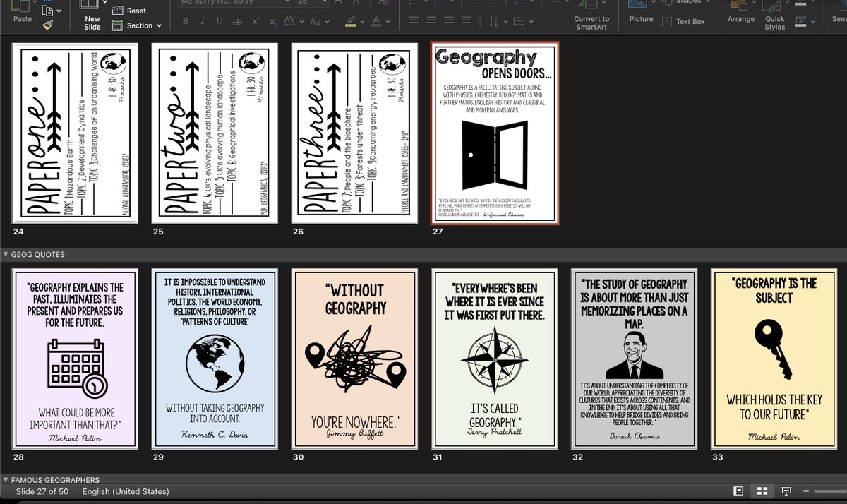The image size is (847, 504).
Task: Open the Copy options dropdown arrow
Action: (x=59, y=11)
